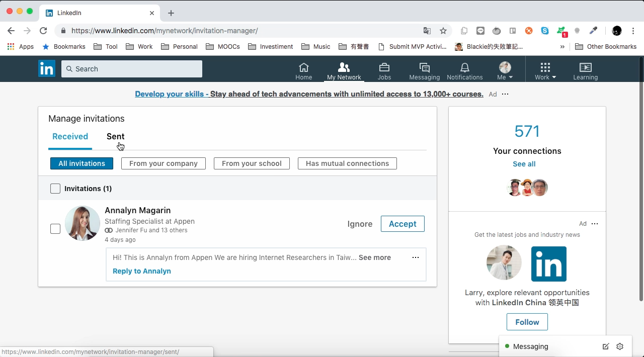Select the LinkedIn browser tab
Viewport: 644px width, 357px height.
click(x=101, y=13)
